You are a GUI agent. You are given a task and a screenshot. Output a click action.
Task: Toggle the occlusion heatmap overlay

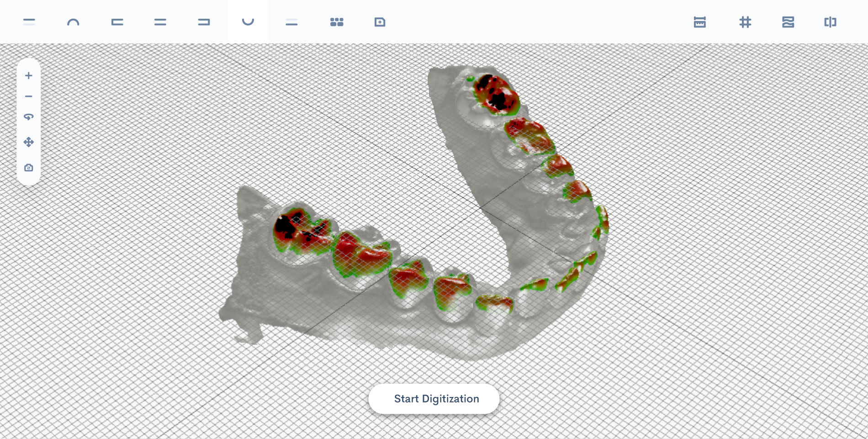pyautogui.click(x=788, y=22)
